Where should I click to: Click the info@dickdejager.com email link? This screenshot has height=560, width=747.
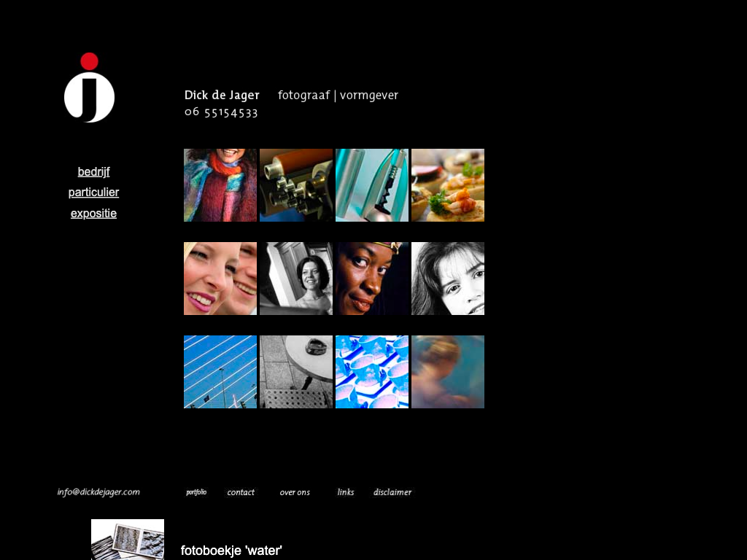[98, 492]
